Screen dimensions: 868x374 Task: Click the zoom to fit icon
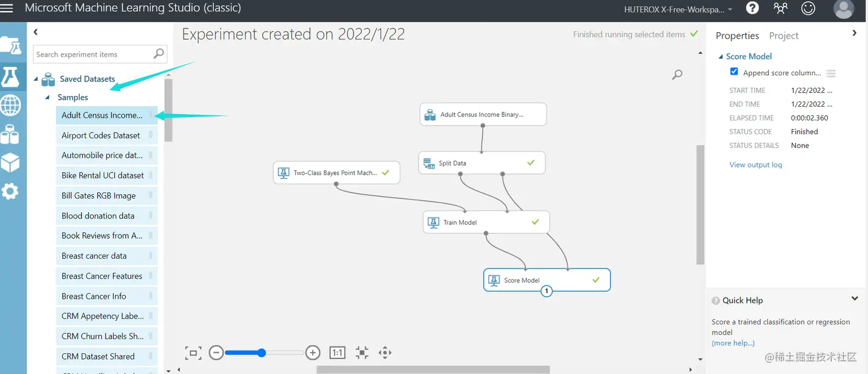pyautogui.click(x=193, y=353)
